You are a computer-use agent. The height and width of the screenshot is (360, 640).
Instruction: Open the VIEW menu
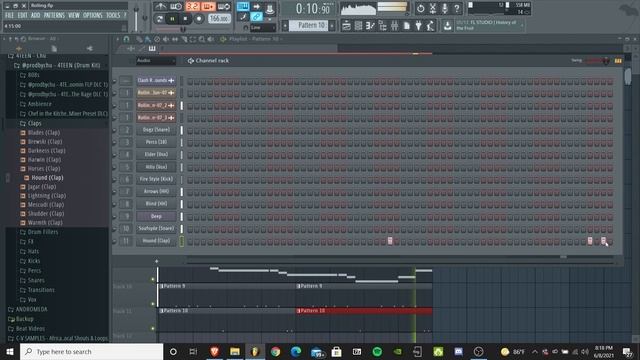pos(74,15)
